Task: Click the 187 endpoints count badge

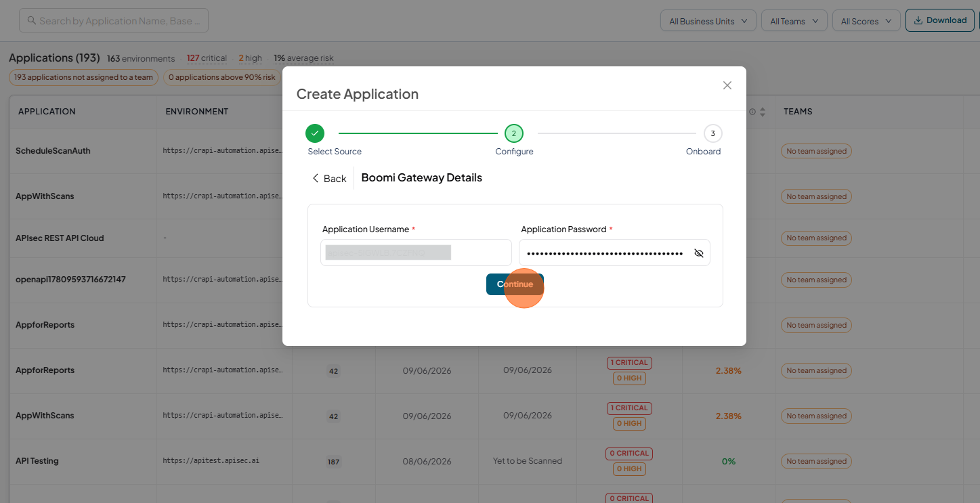Action: click(333, 462)
